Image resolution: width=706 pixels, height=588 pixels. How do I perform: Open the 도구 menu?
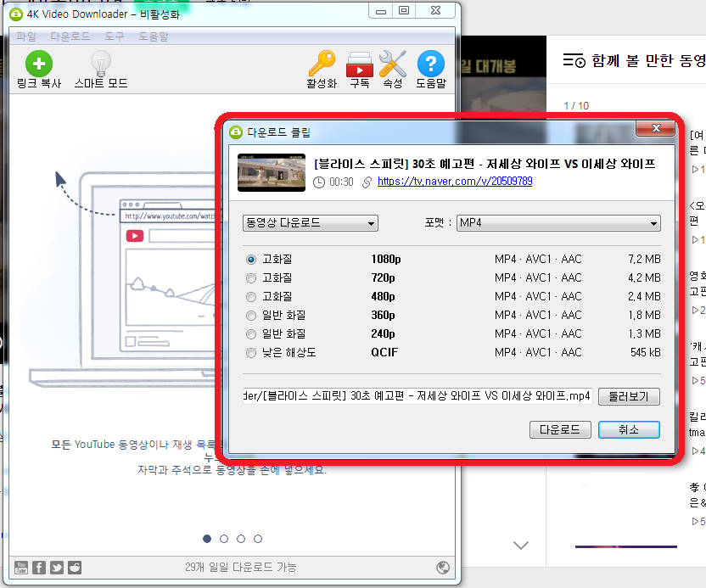click(x=115, y=36)
